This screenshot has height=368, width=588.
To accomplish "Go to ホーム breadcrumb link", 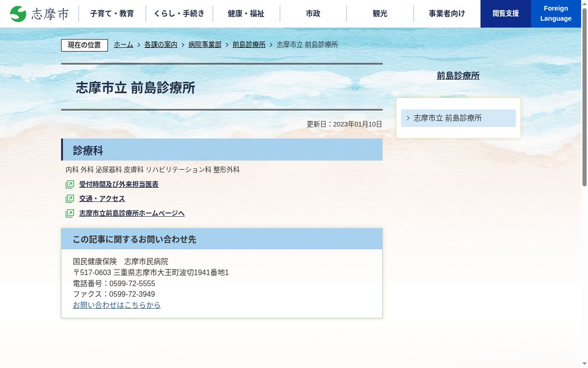I will [124, 45].
